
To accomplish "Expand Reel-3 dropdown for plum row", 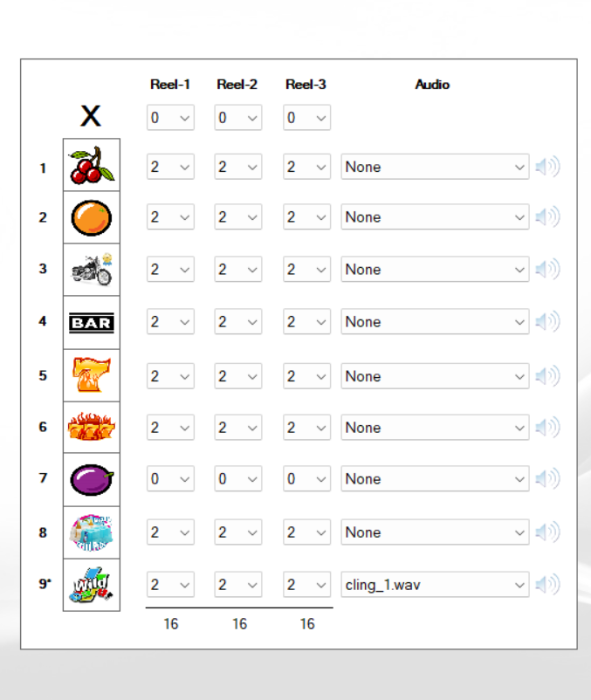I will coord(306,479).
